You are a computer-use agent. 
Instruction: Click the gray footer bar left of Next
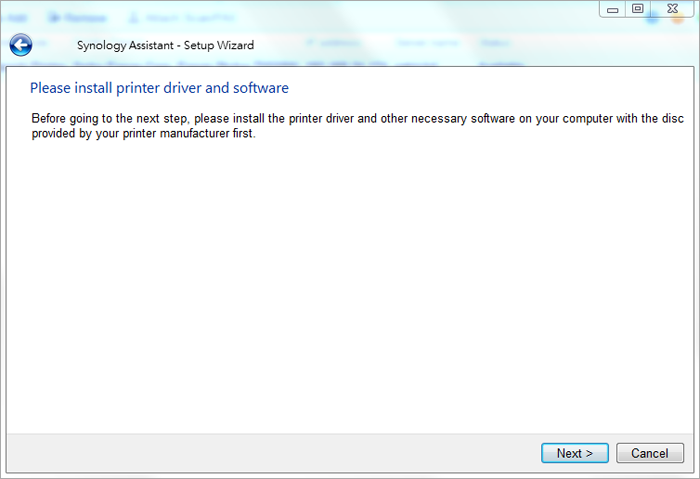pyautogui.click(x=270, y=453)
